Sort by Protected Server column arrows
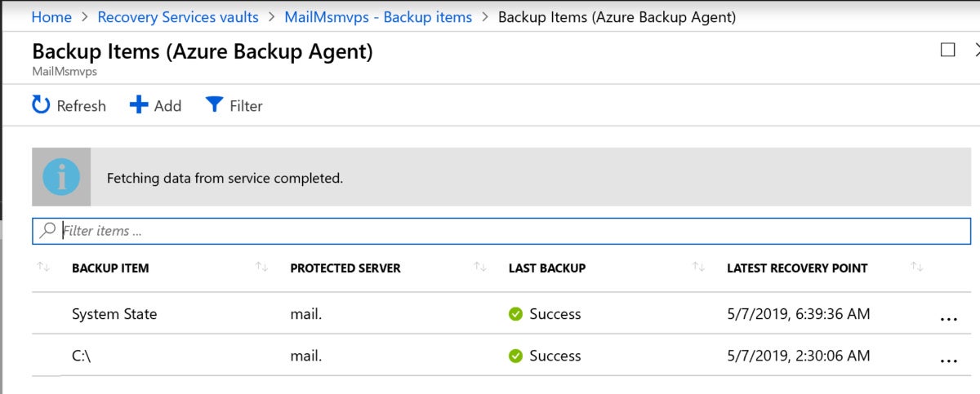This screenshot has height=394, width=980. point(480,267)
